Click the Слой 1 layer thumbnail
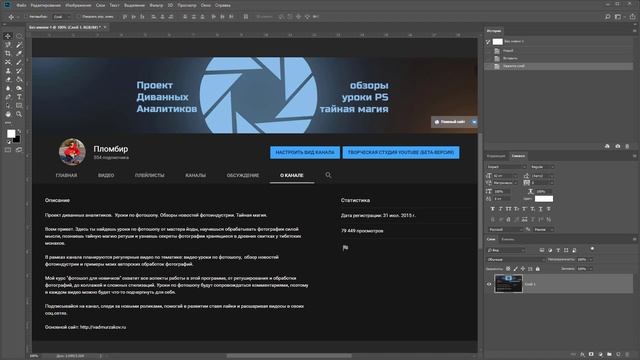 pyautogui.click(x=508, y=284)
